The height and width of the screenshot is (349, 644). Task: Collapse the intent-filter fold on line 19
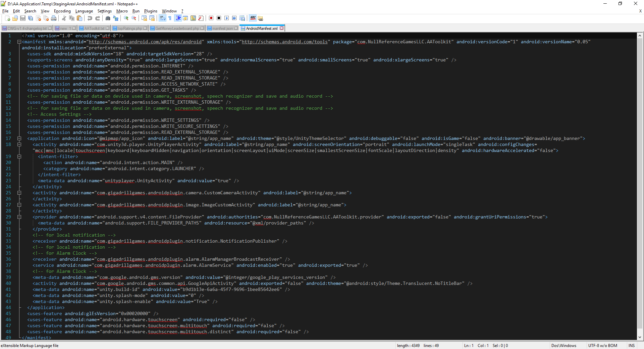pyautogui.click(x=19, y=156)
